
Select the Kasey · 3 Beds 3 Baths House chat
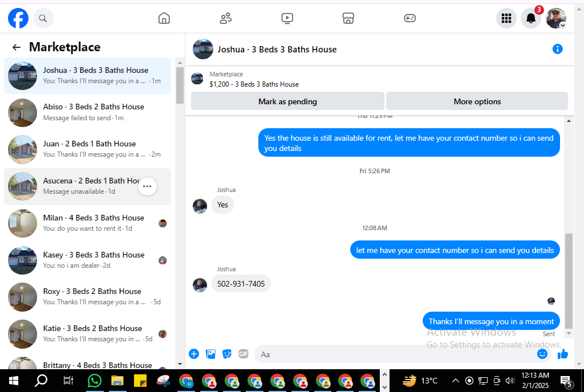coord(87,260)
